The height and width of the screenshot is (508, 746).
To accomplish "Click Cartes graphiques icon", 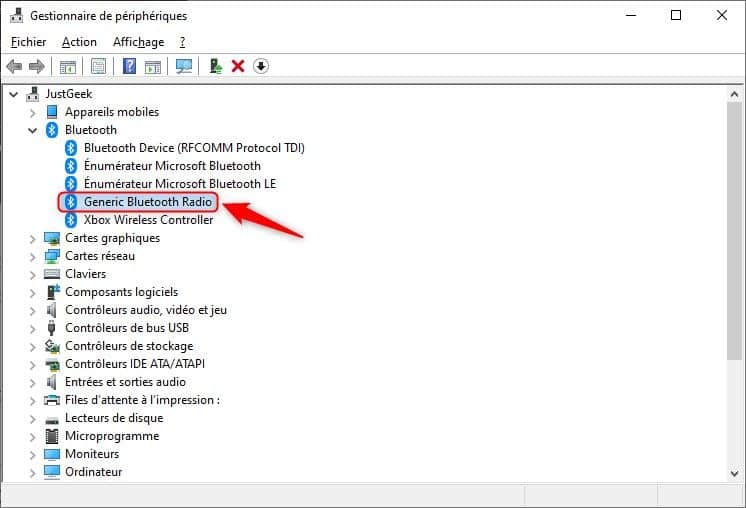I will tap(52, 238).
